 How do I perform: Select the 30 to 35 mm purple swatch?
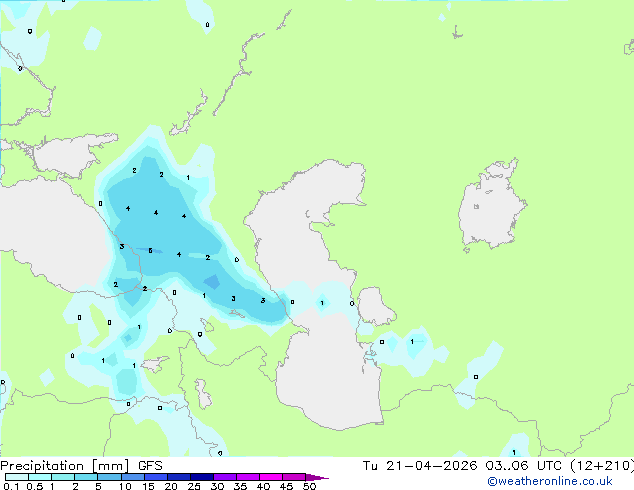click(224, 477)
